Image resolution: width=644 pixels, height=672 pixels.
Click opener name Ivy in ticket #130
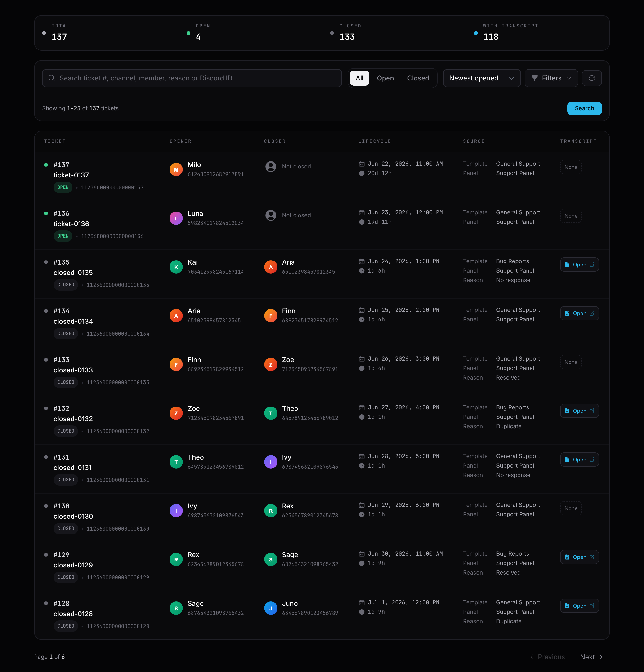pyautogui.click(x=192, y=506)
